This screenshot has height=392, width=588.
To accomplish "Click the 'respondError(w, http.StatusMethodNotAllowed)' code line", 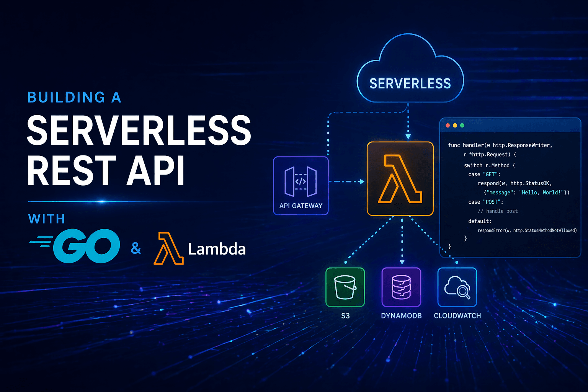I will point(527,230).
